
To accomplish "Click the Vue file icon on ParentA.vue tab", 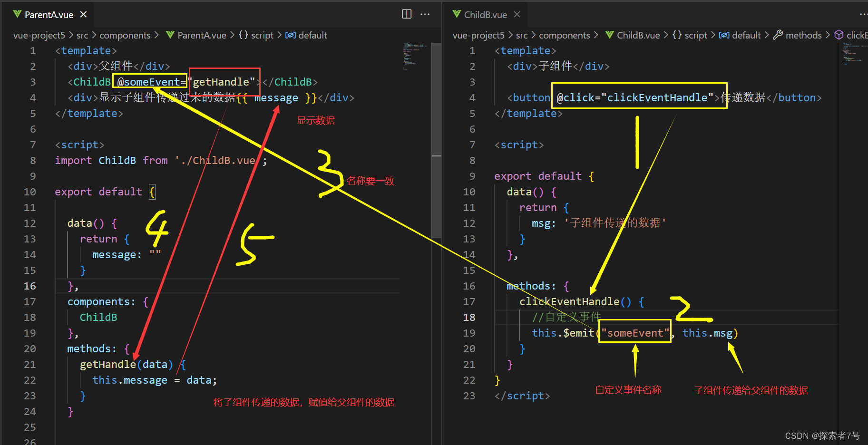I will coord(18,14).
